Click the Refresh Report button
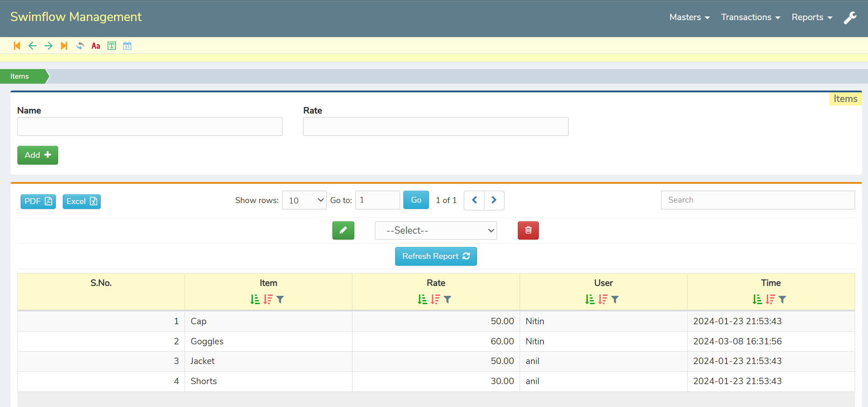 (x=435, y=256)
